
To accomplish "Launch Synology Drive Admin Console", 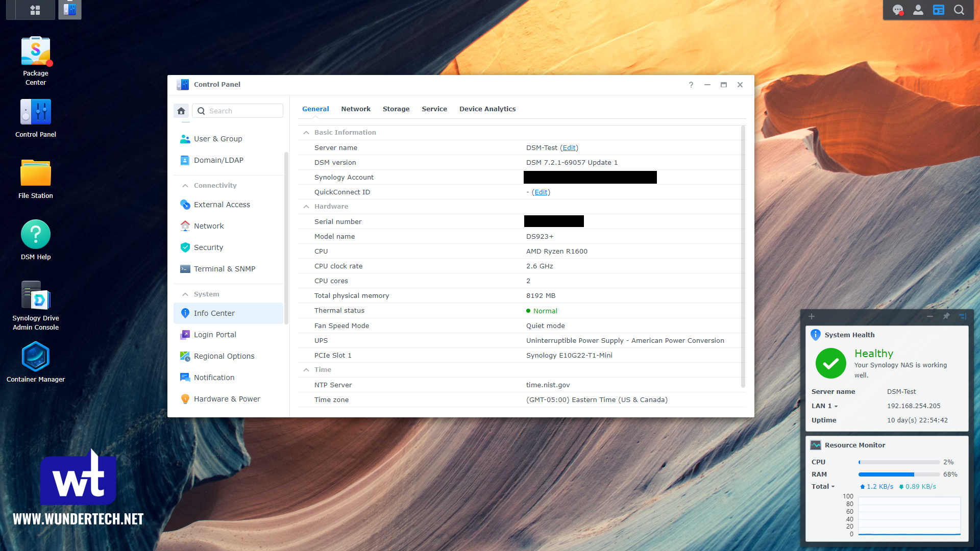I will pyautogui.click(x=36, y=306).
